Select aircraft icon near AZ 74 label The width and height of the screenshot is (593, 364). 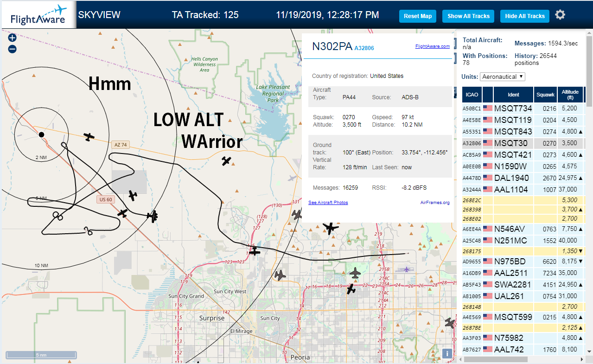click(x=89, y=137)
